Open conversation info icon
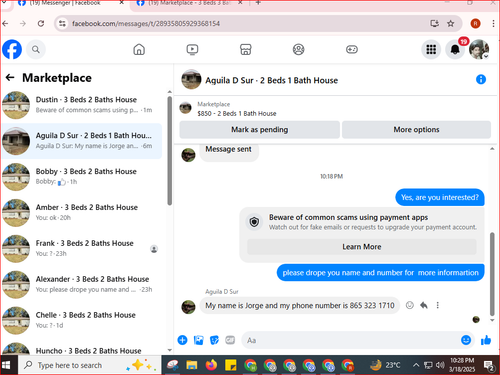Screen dimensions: 500x375 click(481, 79)
